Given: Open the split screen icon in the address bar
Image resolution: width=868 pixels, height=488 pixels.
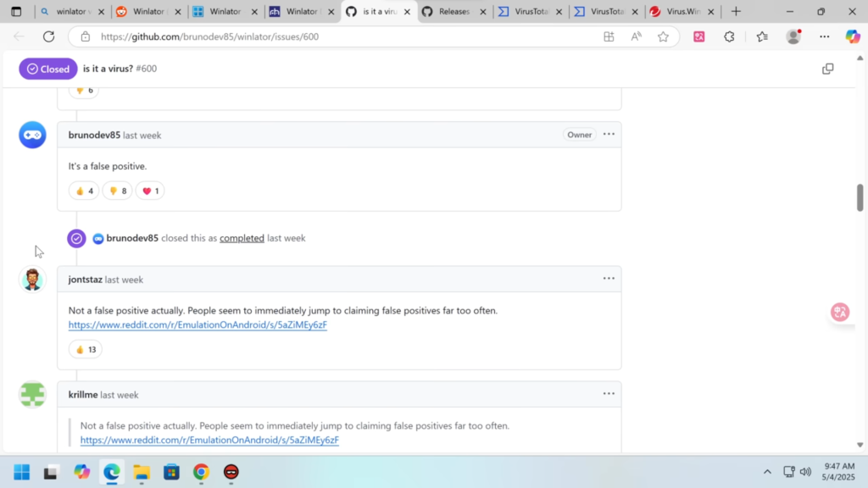Looking at the screenshot, I should (x=609, y=36).
